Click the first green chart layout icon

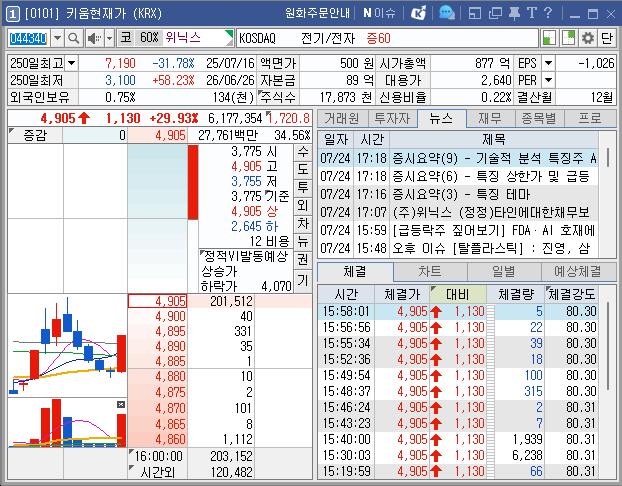pos(549,38)
